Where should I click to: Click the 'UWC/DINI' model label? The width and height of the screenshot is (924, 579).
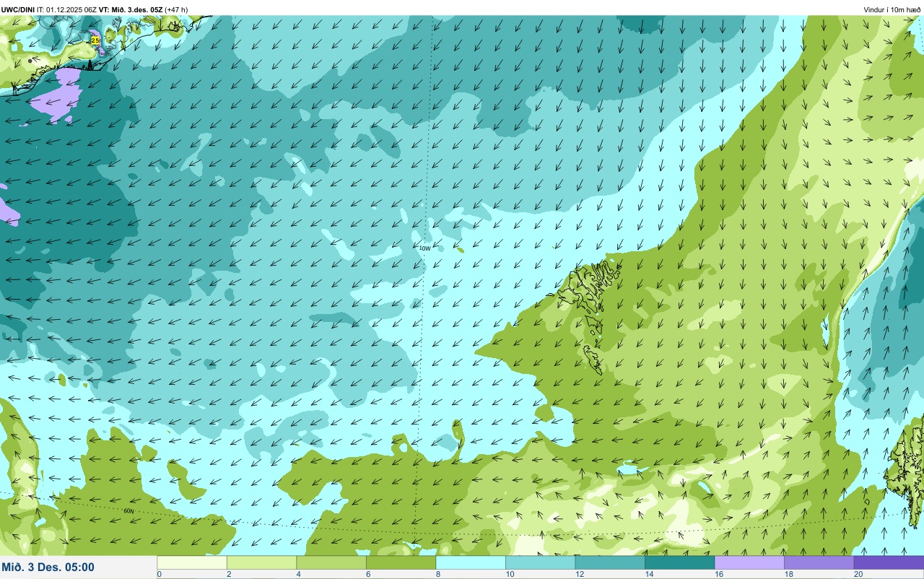coord(18,9)
